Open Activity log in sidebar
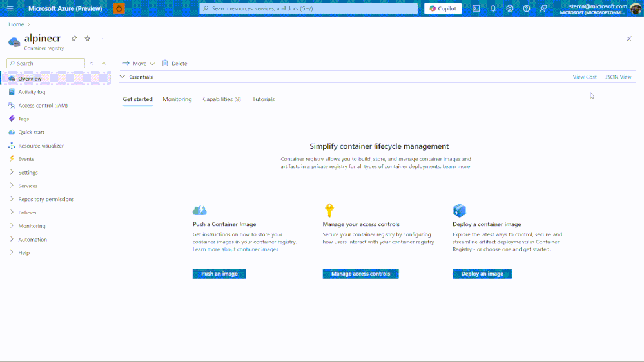 coord(32,92)
